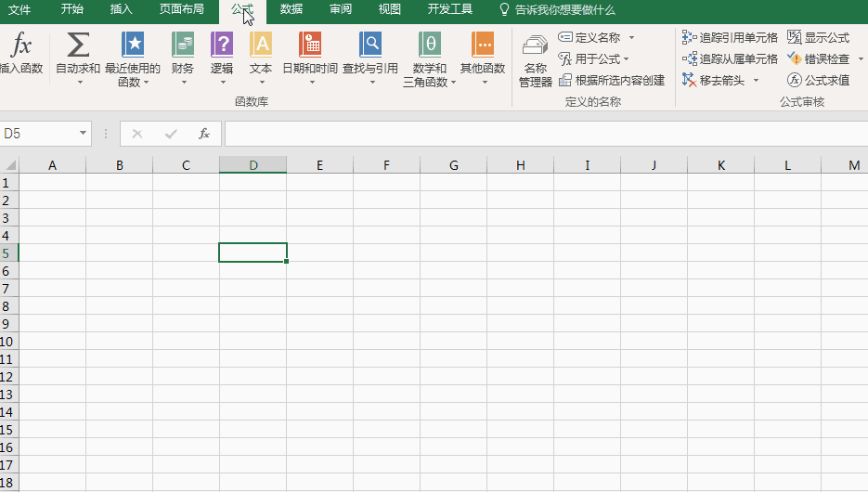This screenshot has height=492, width=868.
Task: Click Evaluate Formula (公式求值)
Action: pos(818,80)
